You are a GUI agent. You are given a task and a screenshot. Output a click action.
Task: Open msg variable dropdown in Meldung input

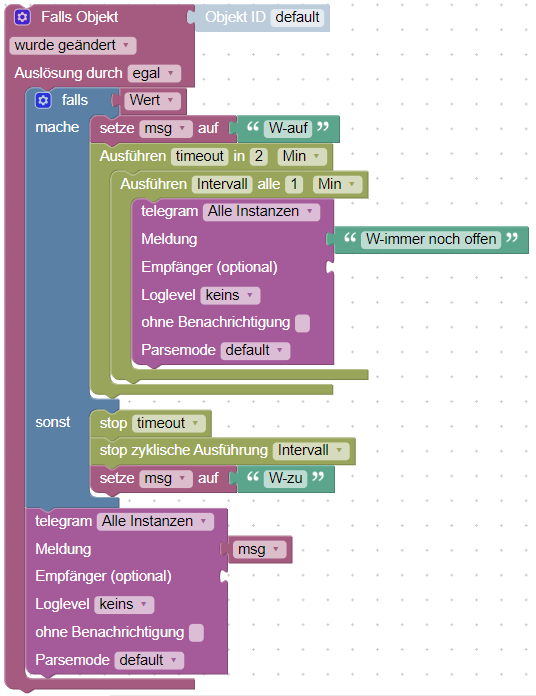pos(260,550)
